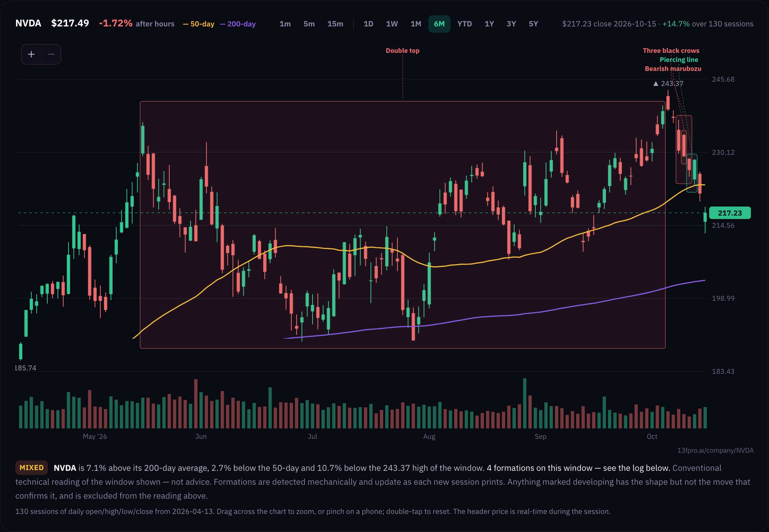Switch to the 1Y range
769x532 pixels.
[x=489, y=24]
